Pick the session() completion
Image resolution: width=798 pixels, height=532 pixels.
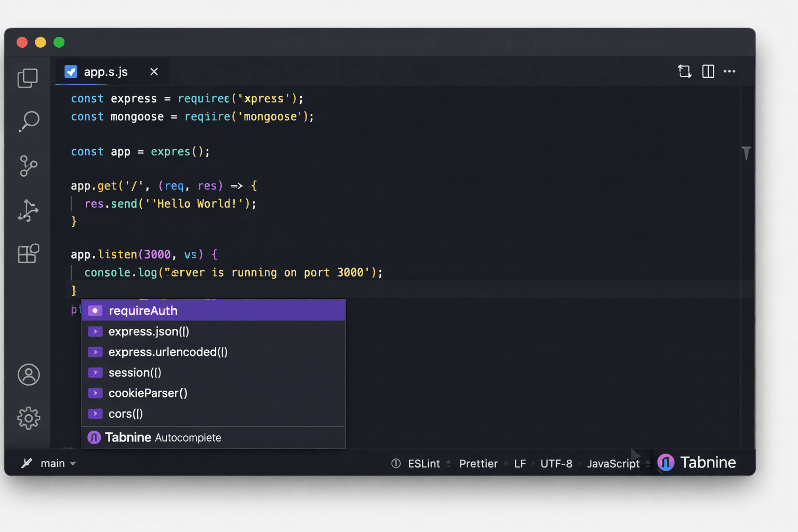pos(214,373)
